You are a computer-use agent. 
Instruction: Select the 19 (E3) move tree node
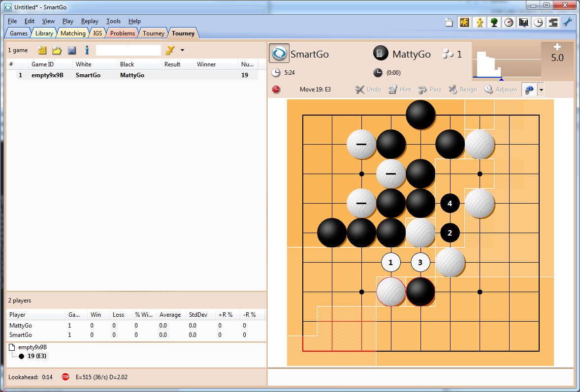coord(36,356)
